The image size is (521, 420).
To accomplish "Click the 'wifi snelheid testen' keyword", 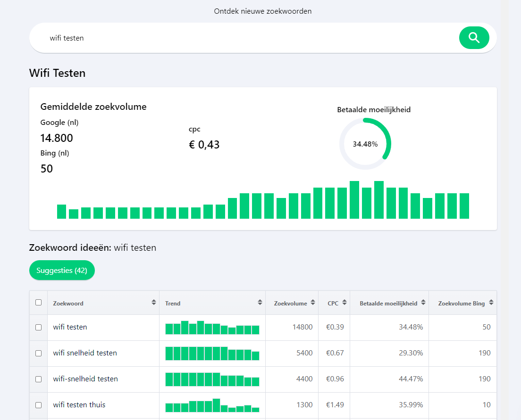I will pyautogui.click(x=85, y=353).
